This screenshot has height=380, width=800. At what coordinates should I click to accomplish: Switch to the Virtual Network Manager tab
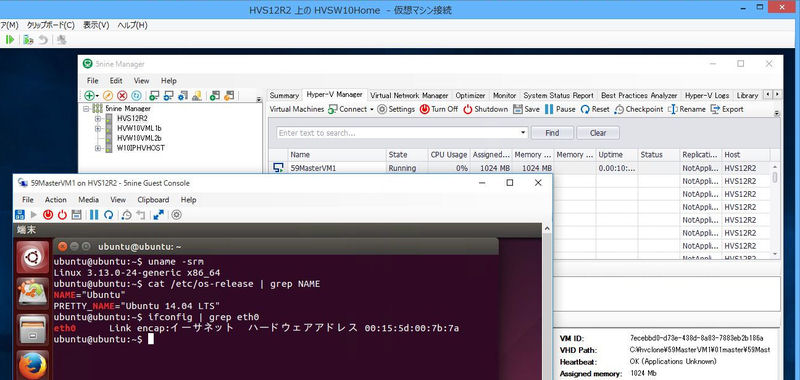[x=409, y=95]
